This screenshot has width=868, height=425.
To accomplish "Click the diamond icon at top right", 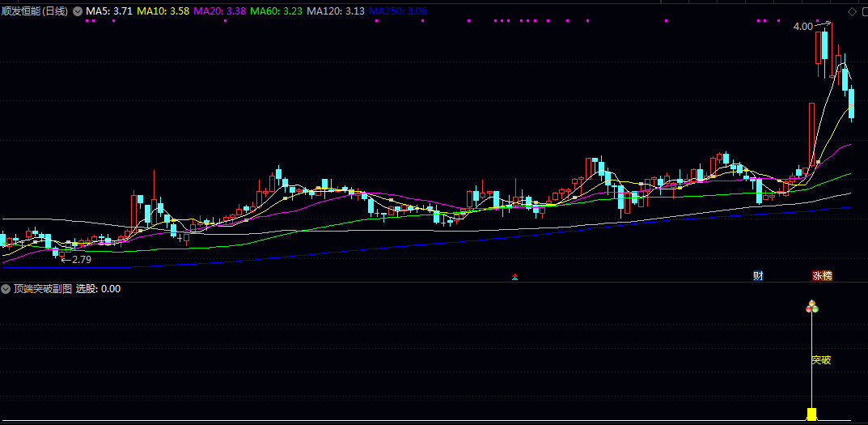I will (x=852, y=11).
